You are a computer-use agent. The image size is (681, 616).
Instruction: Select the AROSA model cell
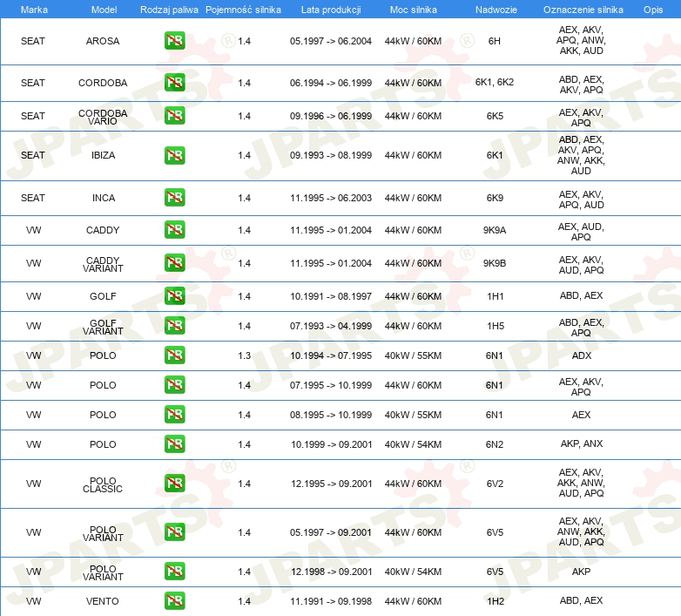pos(103,41)
